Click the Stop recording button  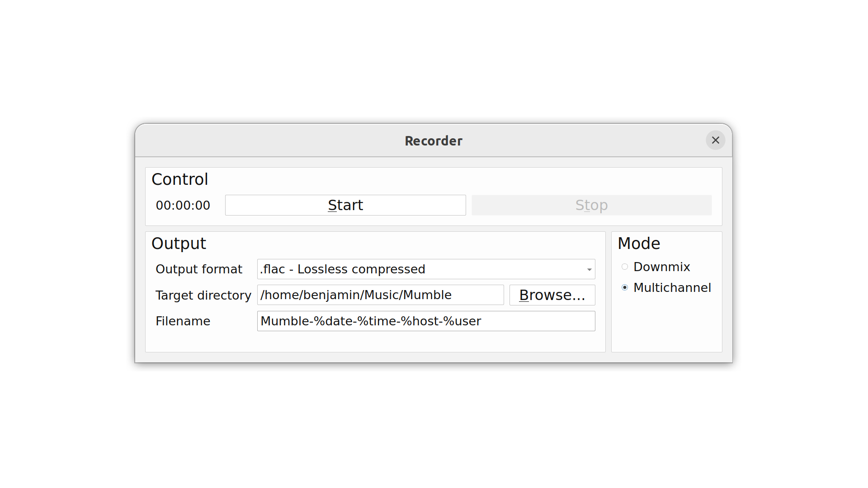(x=591, y=205)
